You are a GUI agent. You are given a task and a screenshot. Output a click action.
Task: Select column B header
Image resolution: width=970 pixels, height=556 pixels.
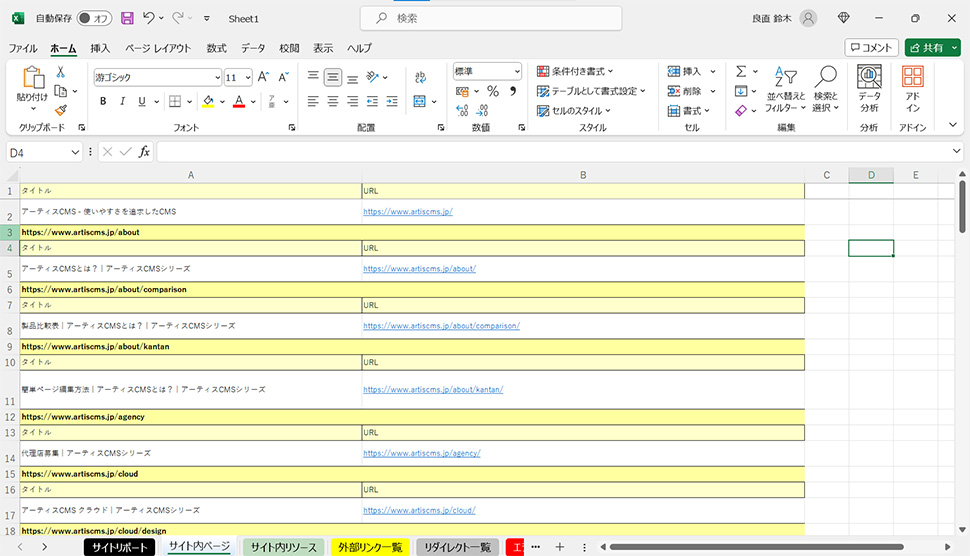click(x=583, y=175)
